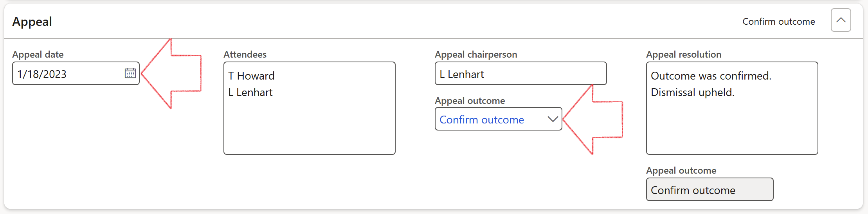Place cursor on L Lenhart in Attendees box
Image resolution: width=868 pixels, height=214 pixels.
[250, 92]
